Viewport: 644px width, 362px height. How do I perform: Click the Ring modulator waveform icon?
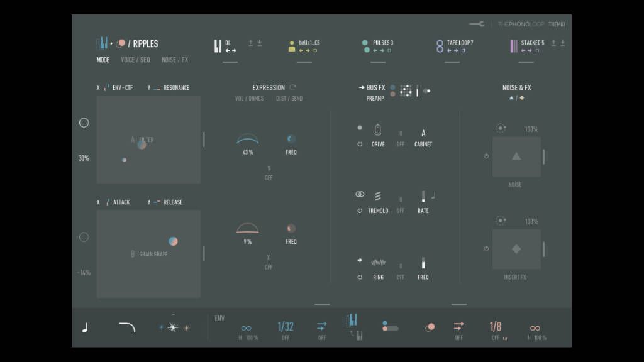(x=378, y=263)
